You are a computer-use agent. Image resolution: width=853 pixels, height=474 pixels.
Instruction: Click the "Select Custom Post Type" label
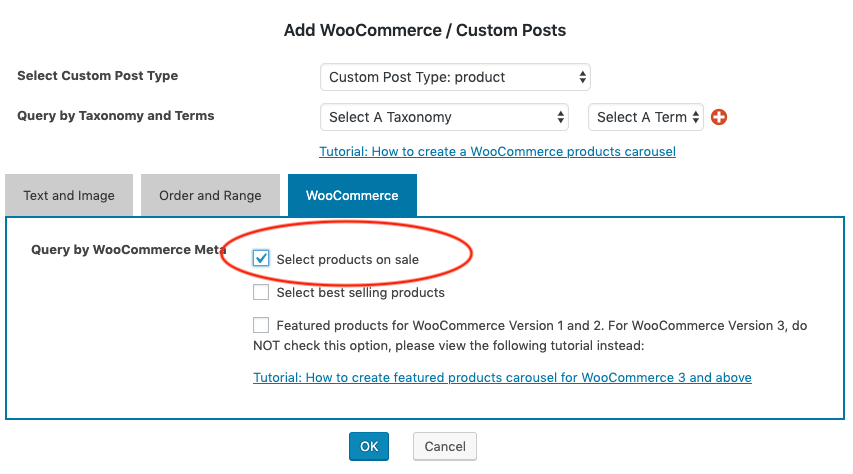[98, 76]
